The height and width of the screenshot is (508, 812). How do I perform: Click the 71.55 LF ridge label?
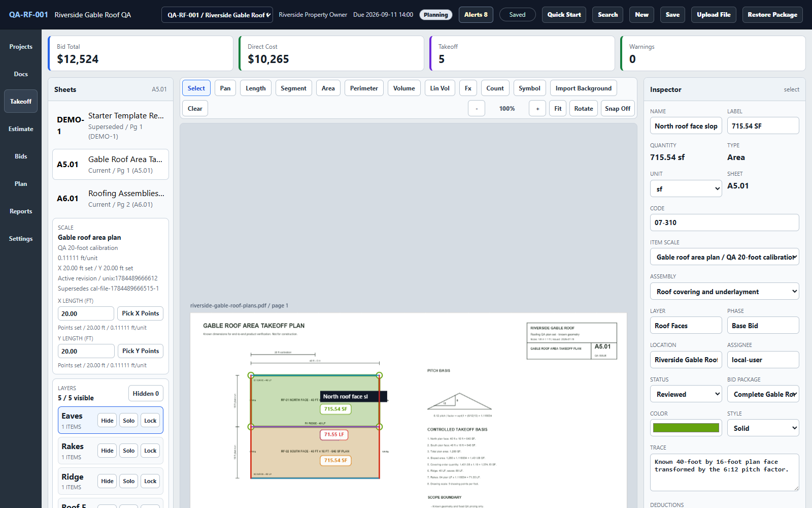334,434
